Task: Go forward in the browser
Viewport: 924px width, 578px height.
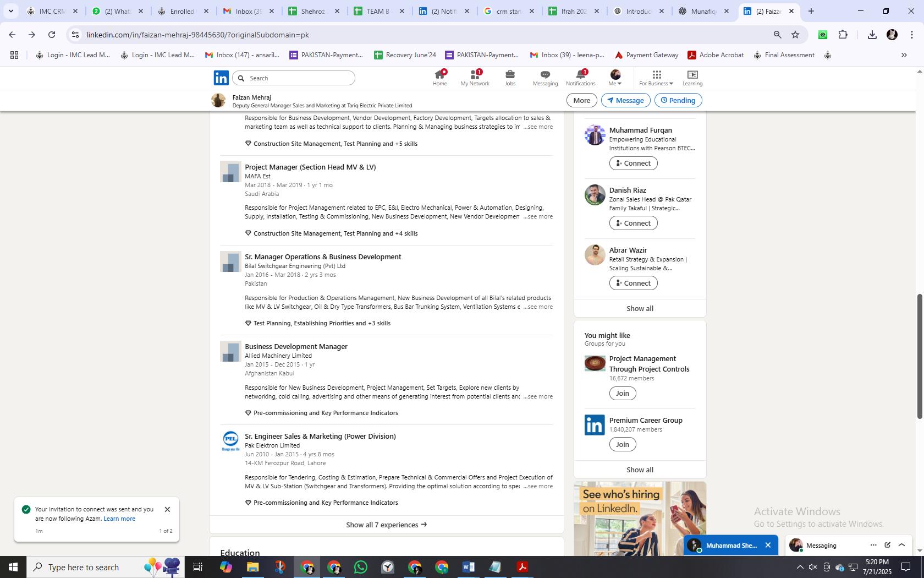Action: (32, 35)
